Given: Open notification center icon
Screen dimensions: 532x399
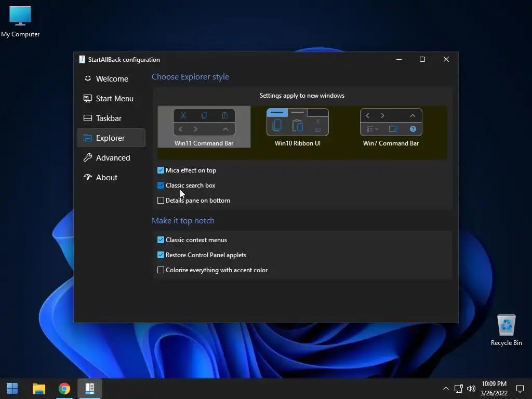Looking at the screenshot, I should click(x=520, y=389).
